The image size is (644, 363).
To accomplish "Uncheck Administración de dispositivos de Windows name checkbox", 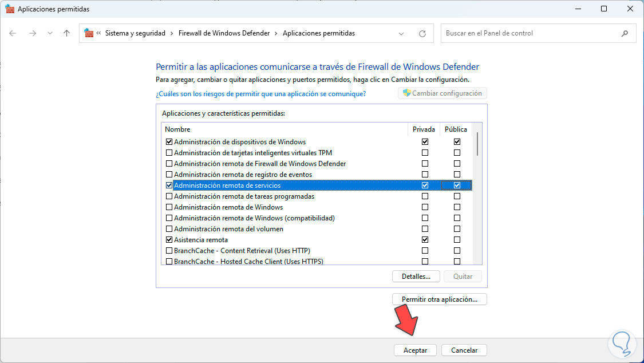I will (169, 141).
